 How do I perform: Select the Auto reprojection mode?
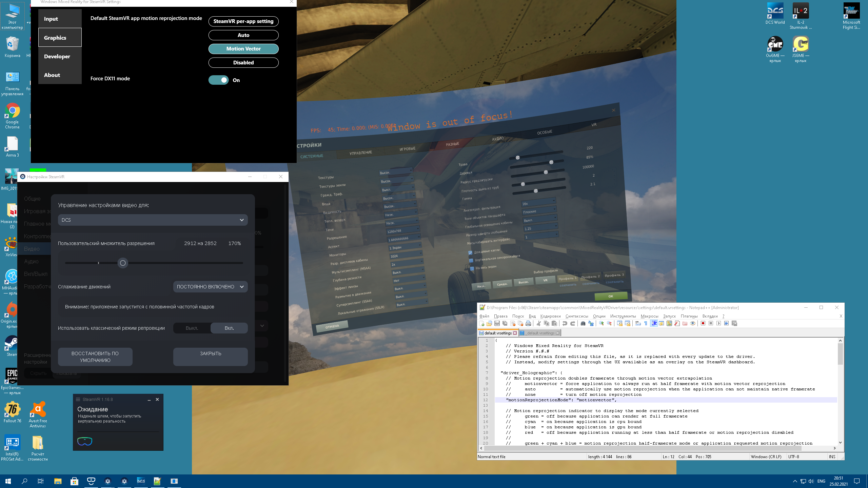click(243, 35)
